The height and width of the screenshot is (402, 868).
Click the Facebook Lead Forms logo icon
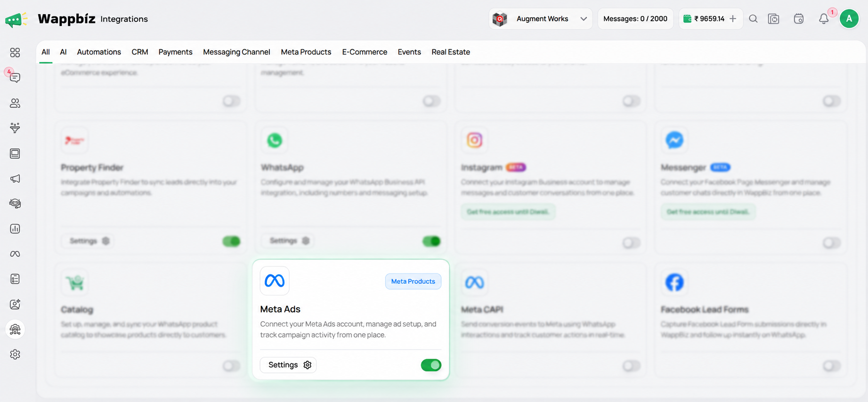click(674, 282)
